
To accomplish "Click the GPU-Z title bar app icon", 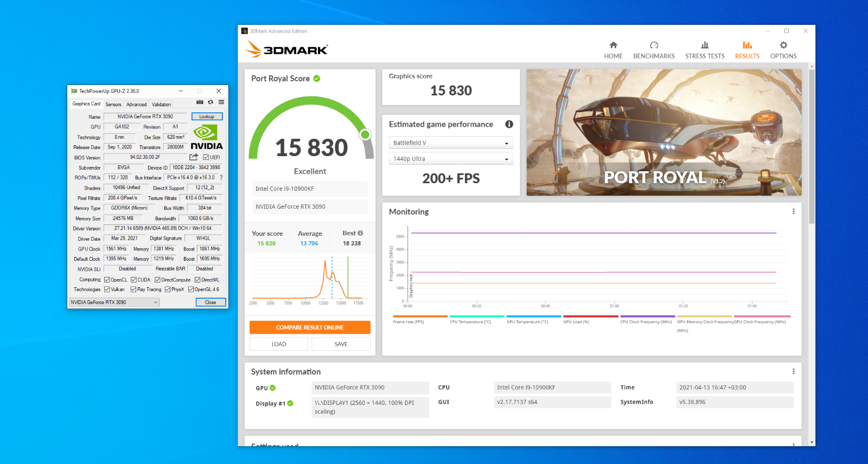I will click(74, 91).
